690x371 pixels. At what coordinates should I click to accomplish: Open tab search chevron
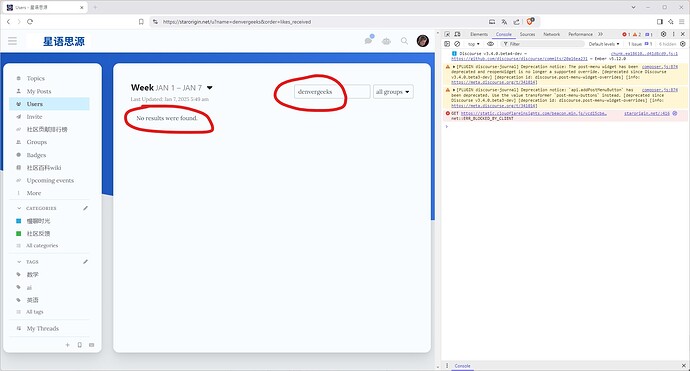click(x=633, y=7)
